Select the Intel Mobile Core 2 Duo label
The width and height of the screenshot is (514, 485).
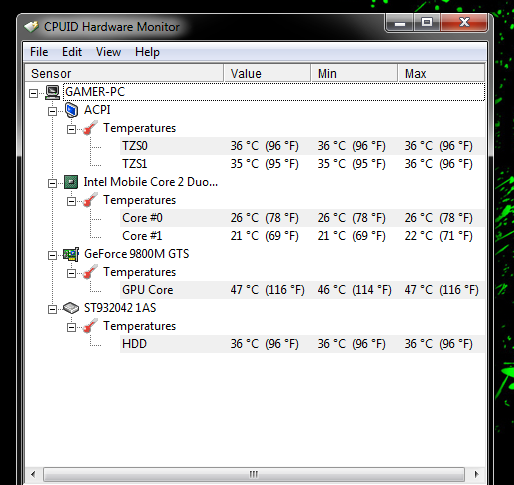pos(151,182)
